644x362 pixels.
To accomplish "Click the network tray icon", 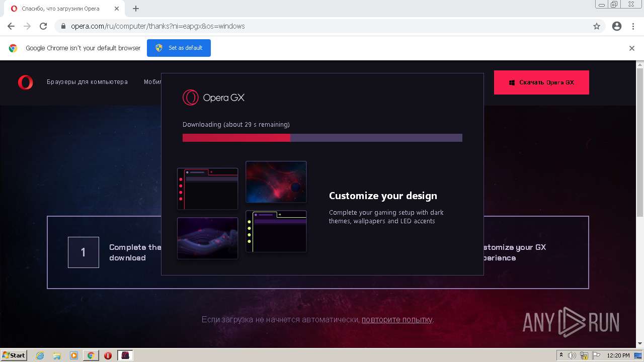I will coord(584,355).
